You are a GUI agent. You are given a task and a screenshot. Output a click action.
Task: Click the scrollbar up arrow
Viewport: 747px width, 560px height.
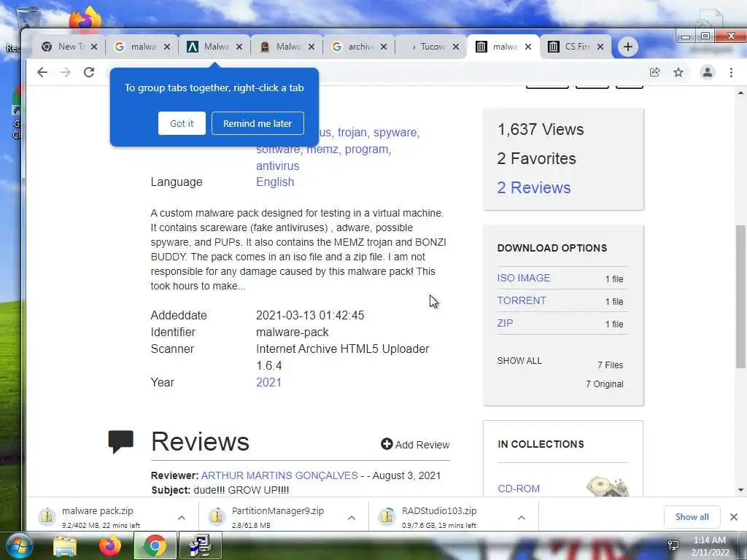(x=740, y=93)
